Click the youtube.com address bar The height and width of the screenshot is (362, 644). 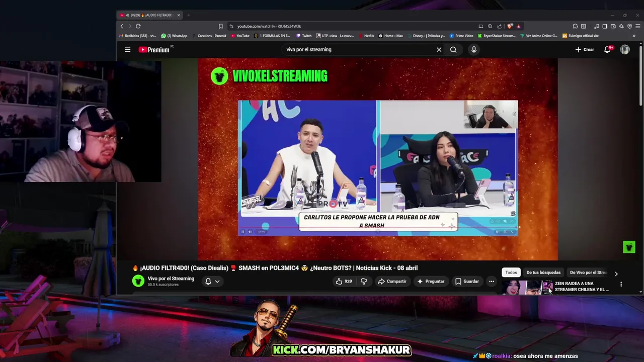pos(352,26)
